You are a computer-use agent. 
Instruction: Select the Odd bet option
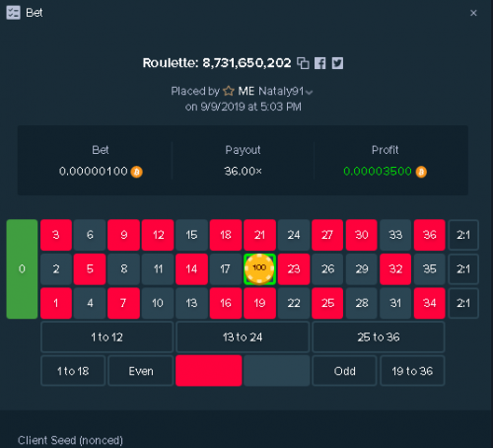pyautogui.click(x=344, y=371)
